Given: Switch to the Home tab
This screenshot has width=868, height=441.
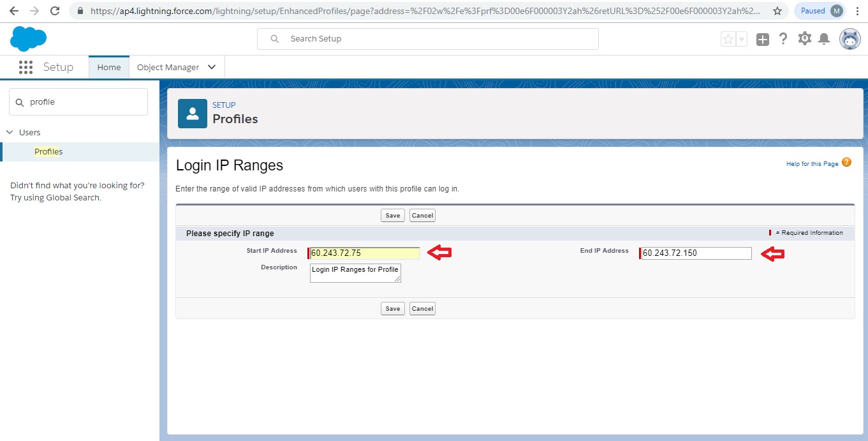Looking at the screenshot, I should [x=108, y=68].
